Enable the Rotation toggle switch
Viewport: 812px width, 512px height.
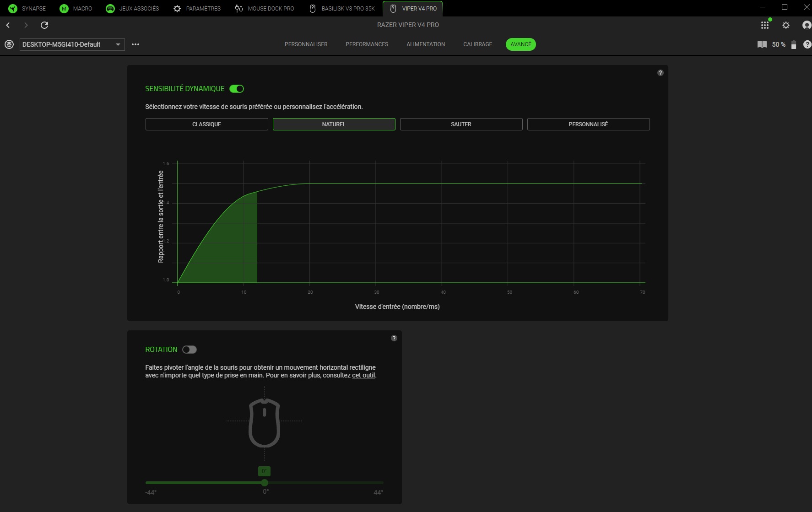click(x=189, y=350)
